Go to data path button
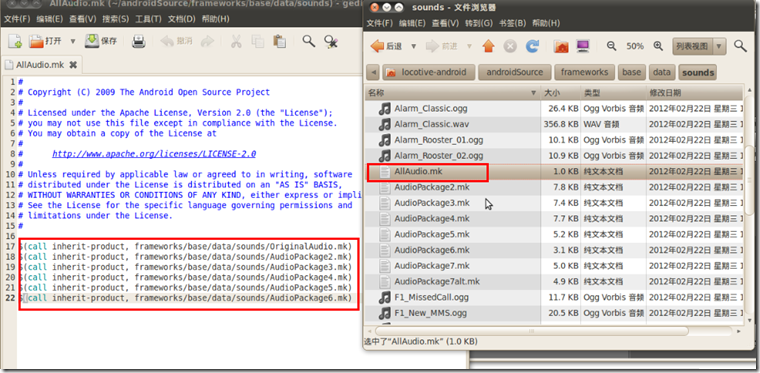The image size is (760, 373). (x=662, y=73)
